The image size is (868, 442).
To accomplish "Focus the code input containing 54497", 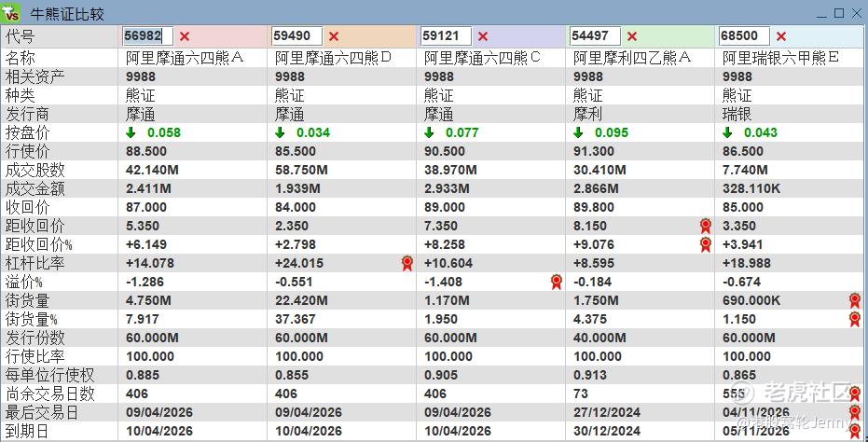I will point(596,36).
